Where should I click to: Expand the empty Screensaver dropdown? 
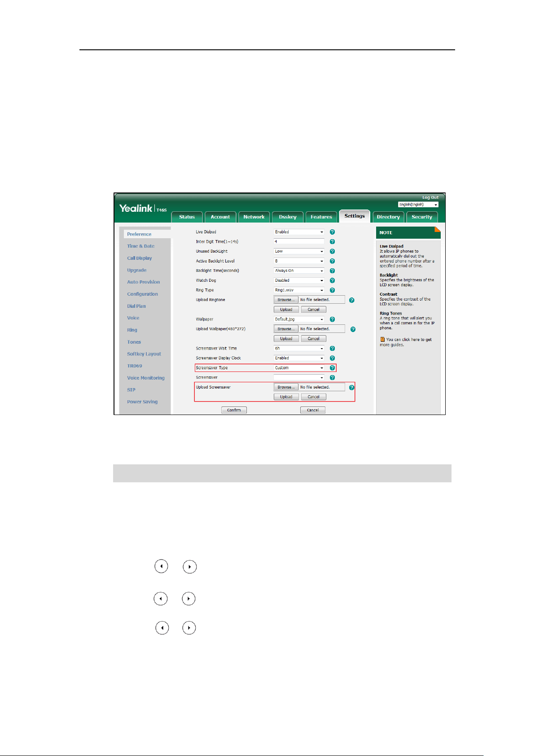pos(299,377)
